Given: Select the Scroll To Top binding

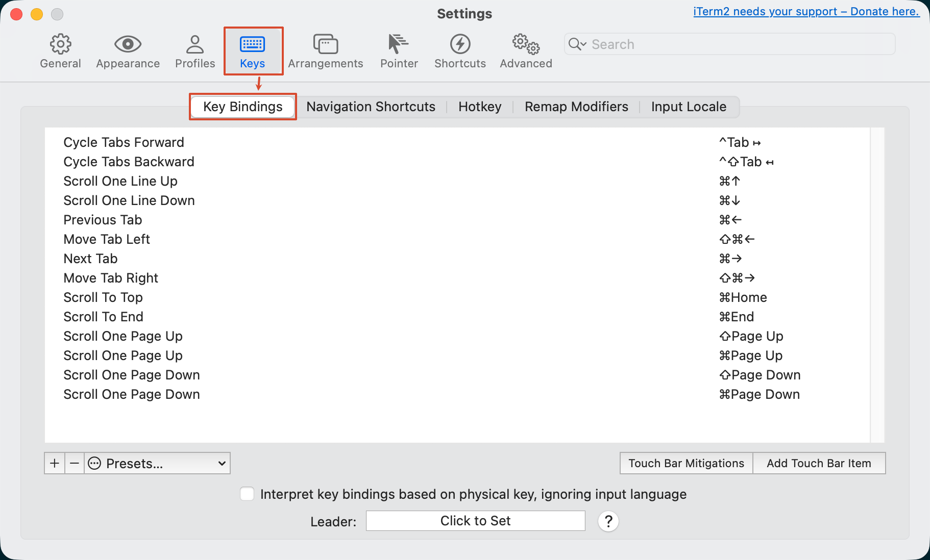Looking at the screenshot, I should pos(457,297).
